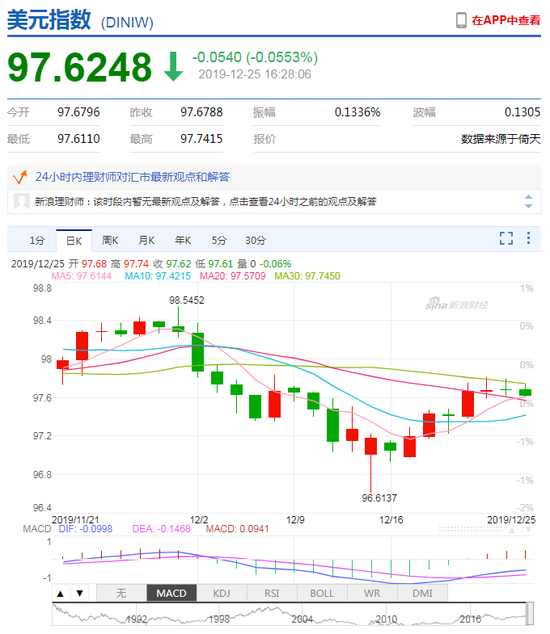Select the 日K chart tab

click(74, 241)
